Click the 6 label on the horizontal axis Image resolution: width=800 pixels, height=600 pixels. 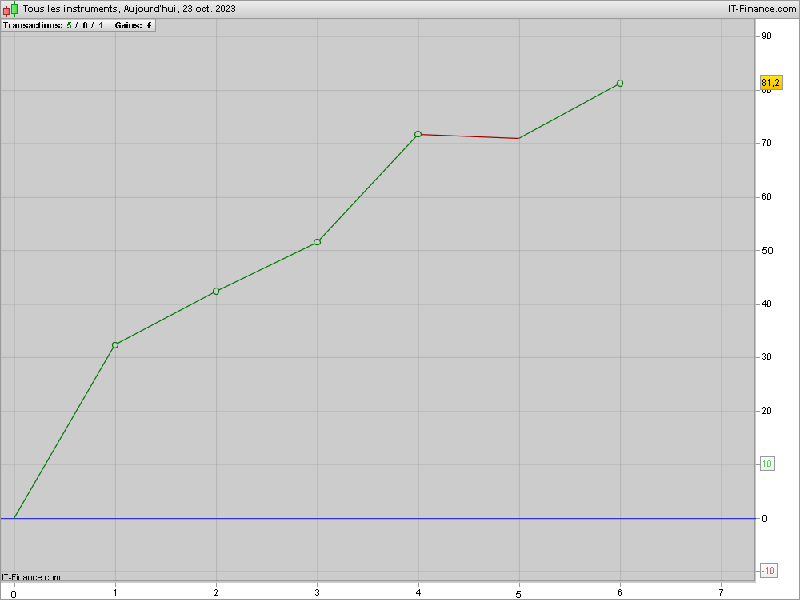click(x=620, y=593)
